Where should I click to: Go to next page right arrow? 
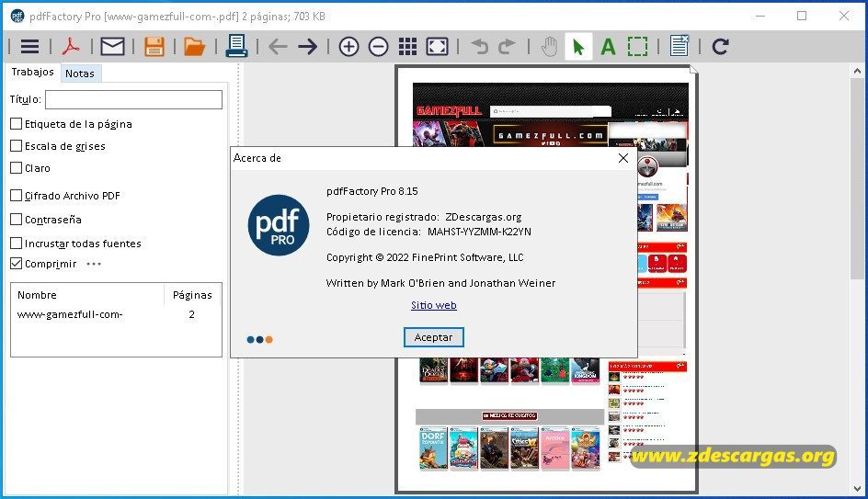click(308, 47)
